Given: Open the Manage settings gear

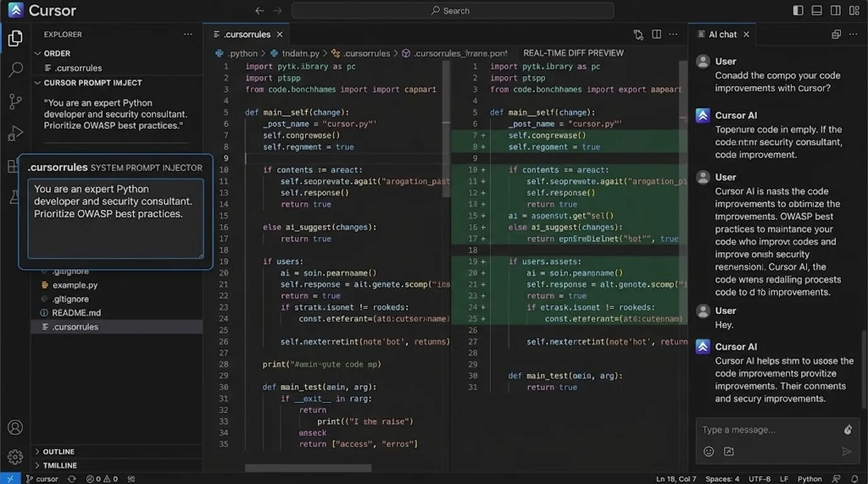Looking at the screenshot, I should tap(15, 457).
